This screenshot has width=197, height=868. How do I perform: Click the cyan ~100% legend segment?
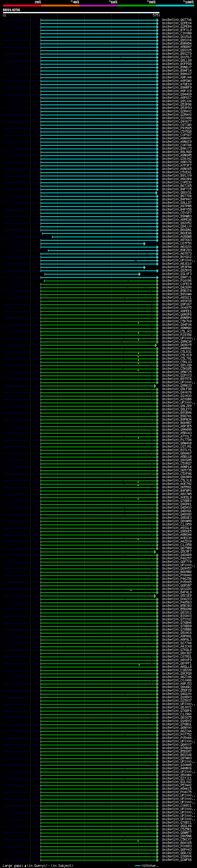(x=175, y=6)
